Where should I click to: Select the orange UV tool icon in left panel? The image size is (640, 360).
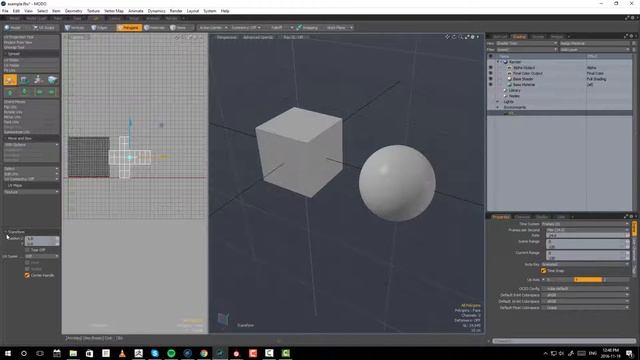click(x=10, y=80)
